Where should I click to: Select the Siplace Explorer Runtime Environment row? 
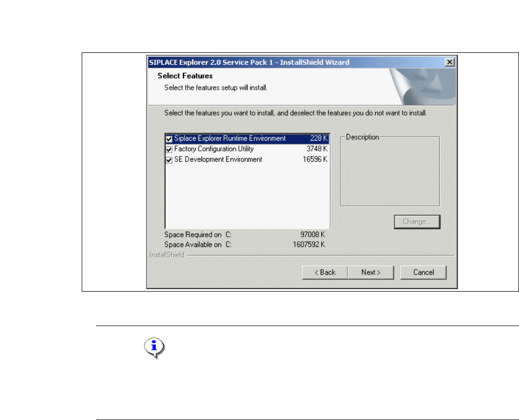click(247, 139)
